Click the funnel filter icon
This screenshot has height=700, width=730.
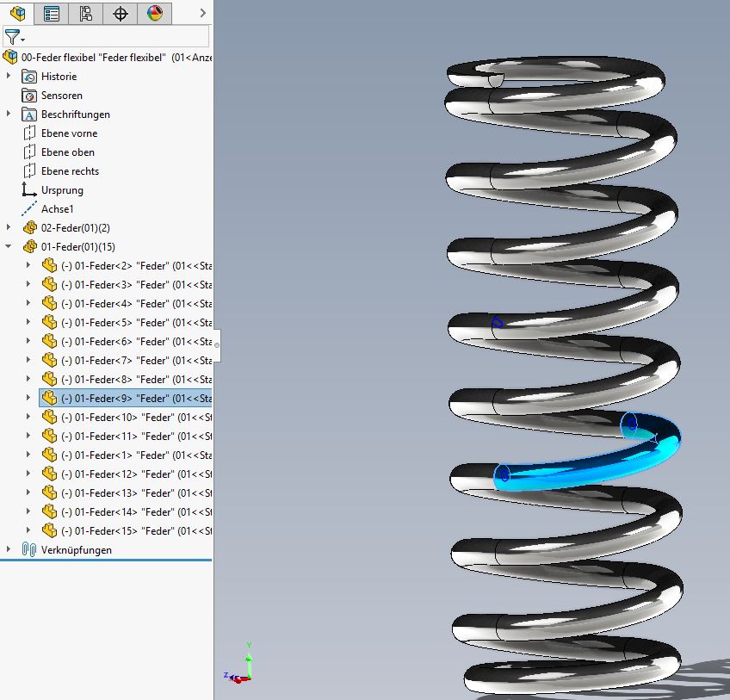13,37
